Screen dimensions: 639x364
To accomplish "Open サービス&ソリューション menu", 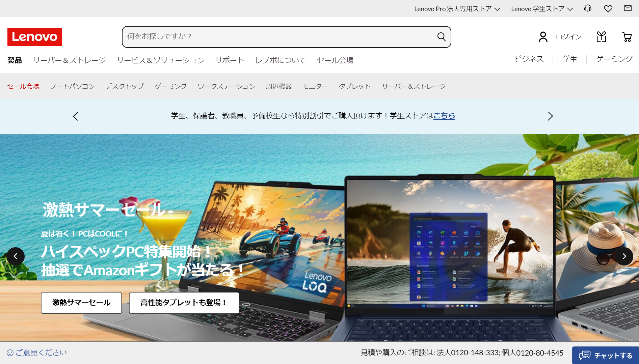I will tap(160, 60).
